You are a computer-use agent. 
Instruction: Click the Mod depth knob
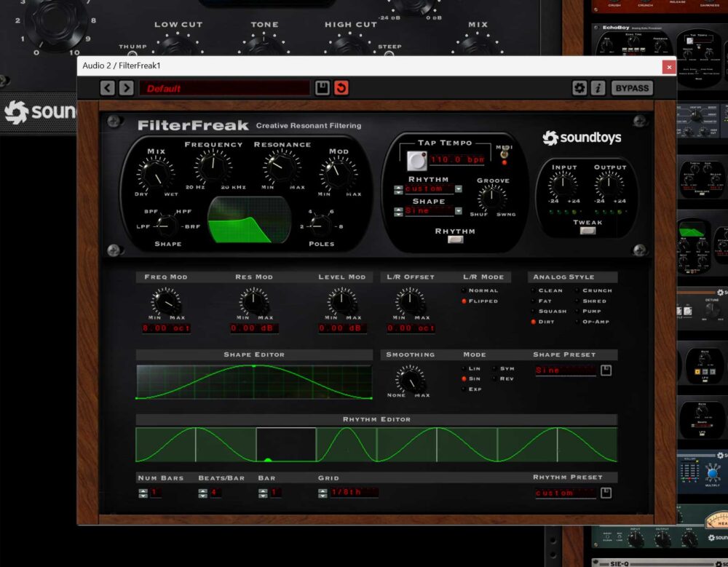click(x=339, y=174)
